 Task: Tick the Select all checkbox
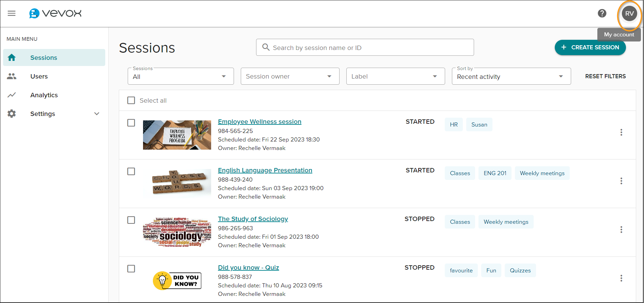click(131, 100)
